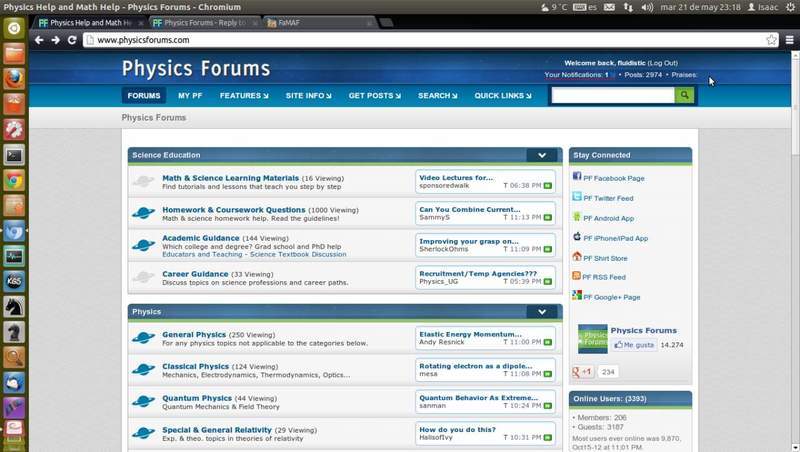800x452 pixels.
Task: Select the Physics Help and Math Help tab
Action: tap(91, 22)
